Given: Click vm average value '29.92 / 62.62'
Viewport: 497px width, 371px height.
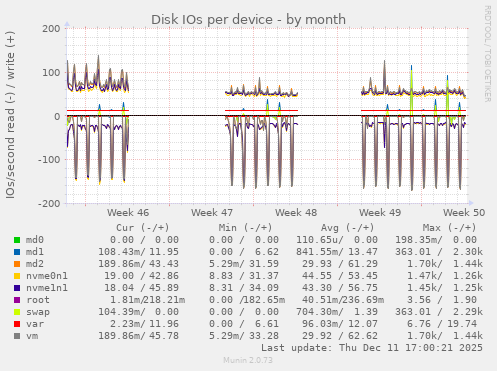Looking at the screenshot, I should coord(340,336).
